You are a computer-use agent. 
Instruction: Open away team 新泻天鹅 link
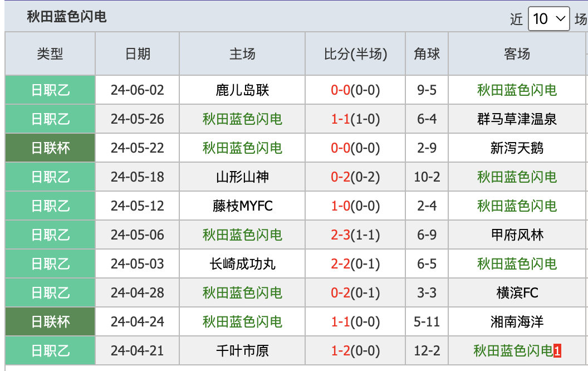517,148
